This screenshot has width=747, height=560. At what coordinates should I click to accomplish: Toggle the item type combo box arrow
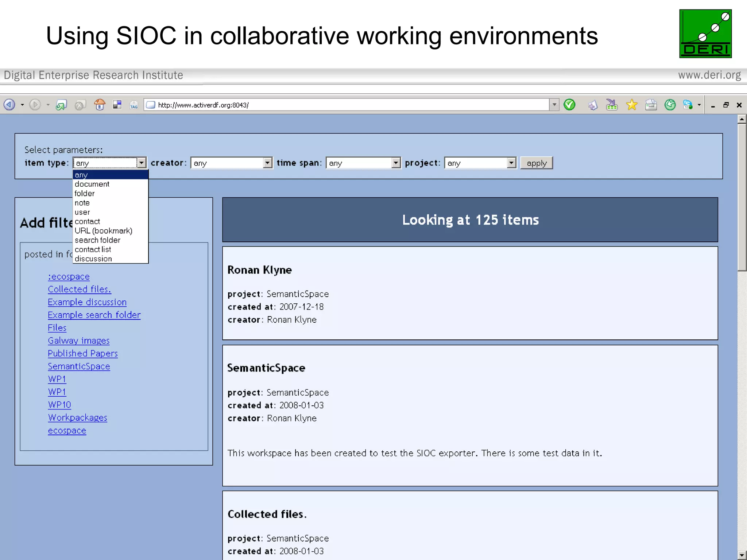click(x=142, y=163)
